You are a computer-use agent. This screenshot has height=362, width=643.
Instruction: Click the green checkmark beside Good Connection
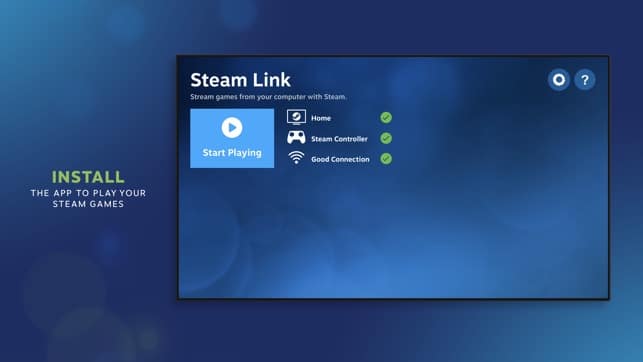pyautogui.click(x=386, y=159)
